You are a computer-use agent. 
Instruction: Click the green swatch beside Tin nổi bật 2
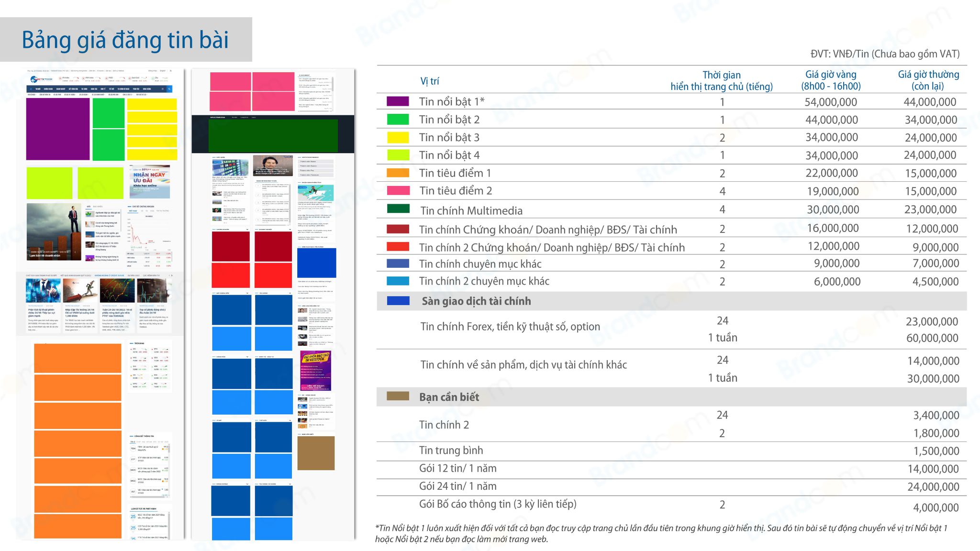tap(398, 119)
